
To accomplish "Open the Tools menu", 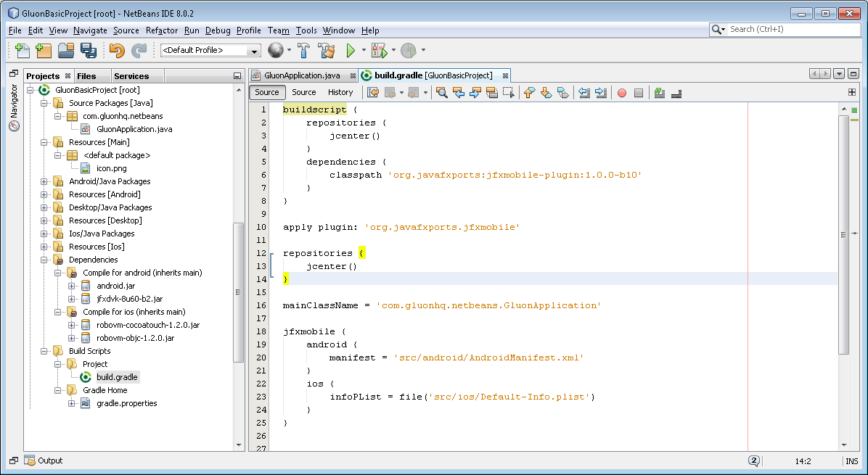I will tap(306, 30).
